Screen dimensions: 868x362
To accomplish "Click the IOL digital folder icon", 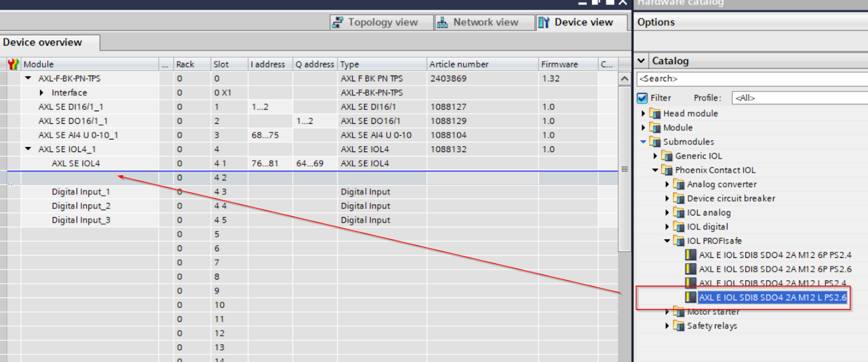I will click(679, 227).
